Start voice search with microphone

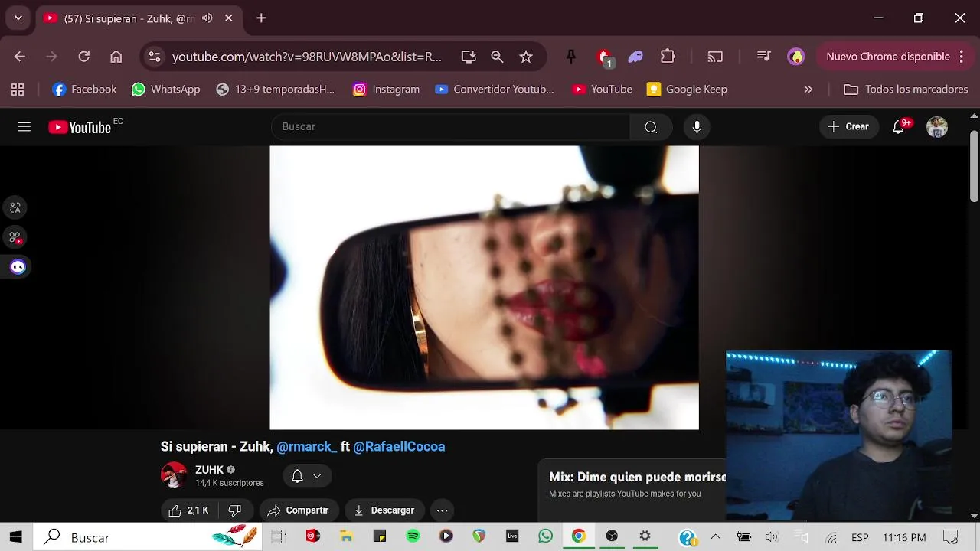697,127
